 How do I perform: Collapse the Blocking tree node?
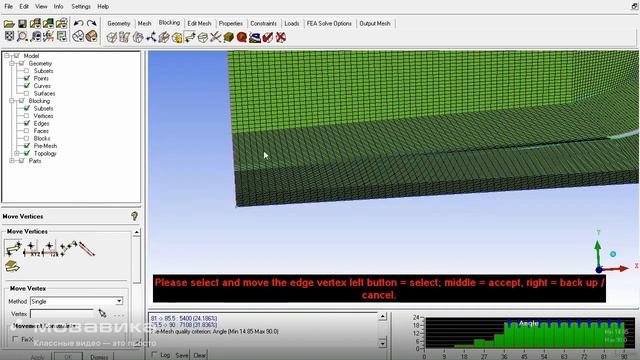[x=12, y=101]
